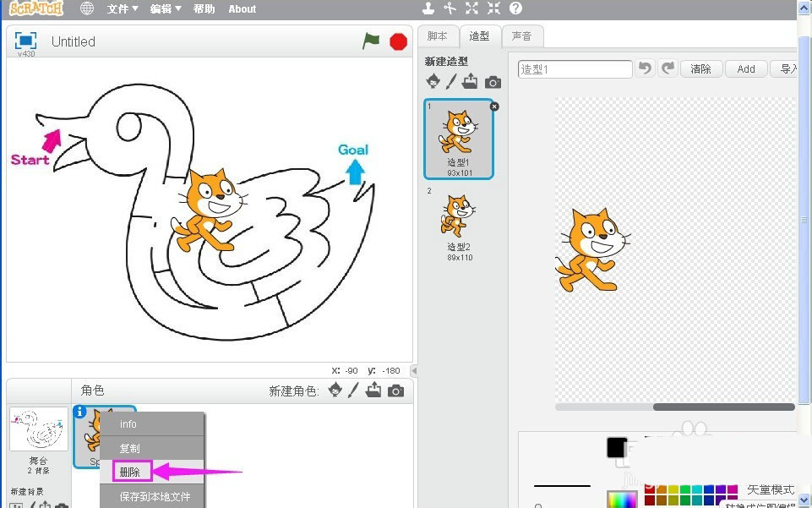The width and height of the screenshot is (812, 508).
Task: Open the language globe menu
Action: 85,8
